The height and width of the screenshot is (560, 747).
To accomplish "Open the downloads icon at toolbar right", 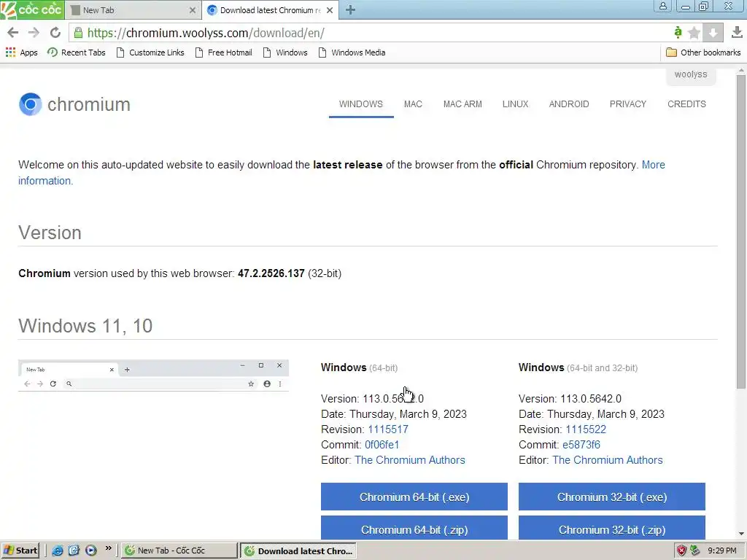I will [x=737, y=32].
